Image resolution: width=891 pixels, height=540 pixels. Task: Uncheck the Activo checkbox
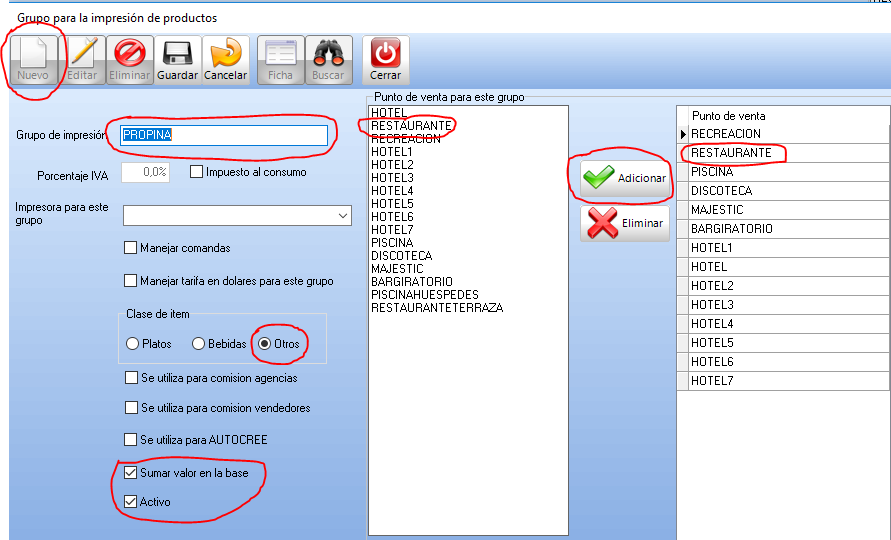pyautogui.click(x=131, y=502)
